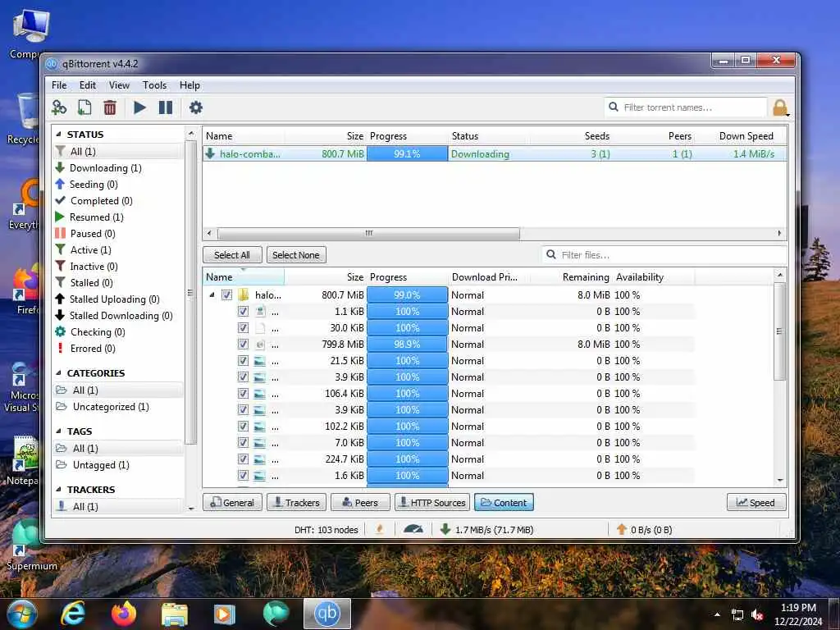Collapse the halo folder tree node
This screenshot has width=840, height=630.
pyautogui.click(x=212, y=294)
